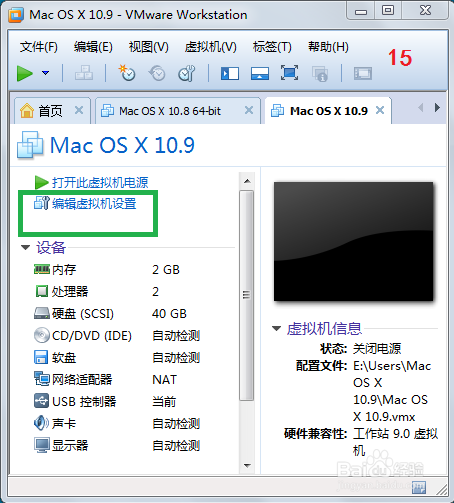454x503 pixels.
Task: Open the 虚拟机(V) menu
Action: 211,47
